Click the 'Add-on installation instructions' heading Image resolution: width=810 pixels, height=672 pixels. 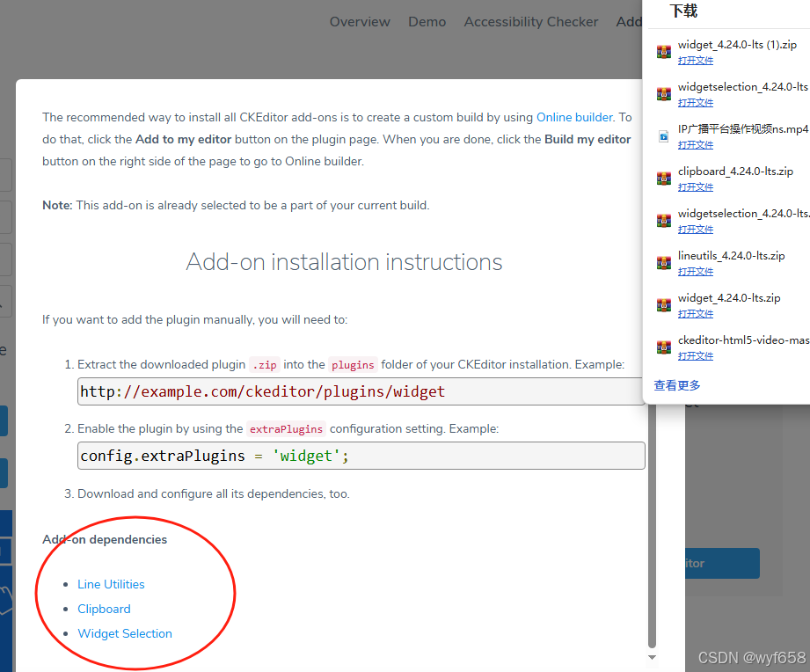(344, 262)
